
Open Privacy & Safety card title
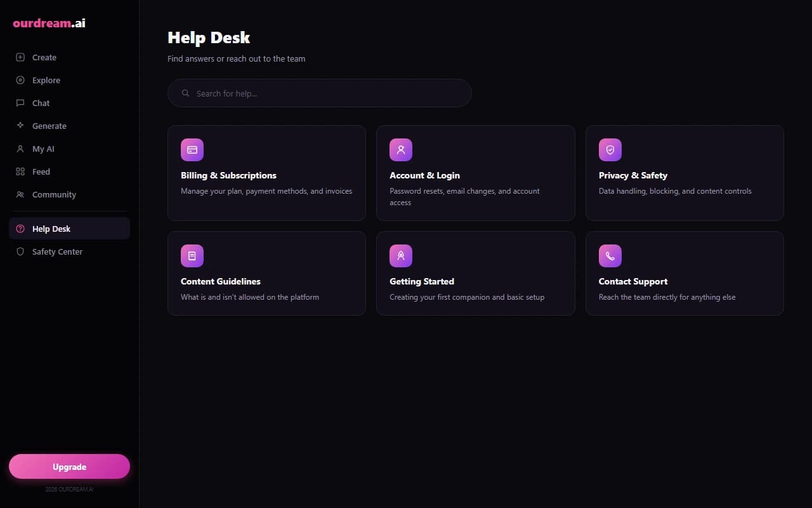[633, 175]
